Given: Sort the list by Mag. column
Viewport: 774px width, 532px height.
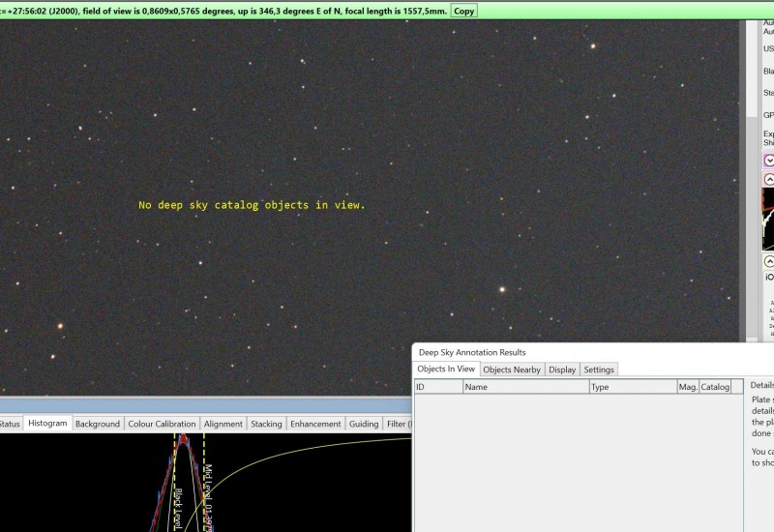Looking at the screenshot, I should pos(688,387).
